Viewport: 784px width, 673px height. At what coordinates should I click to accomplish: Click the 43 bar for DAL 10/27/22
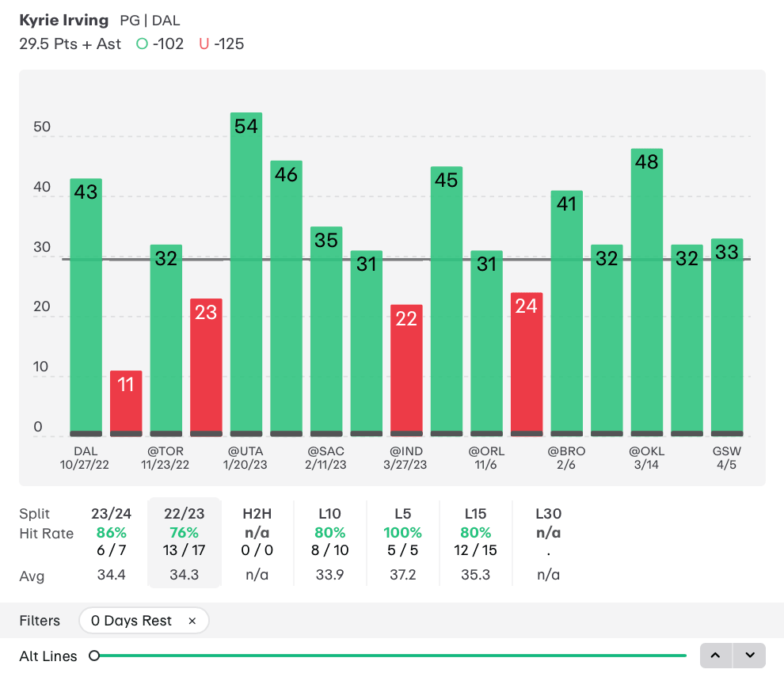click(x=86, y=307)
